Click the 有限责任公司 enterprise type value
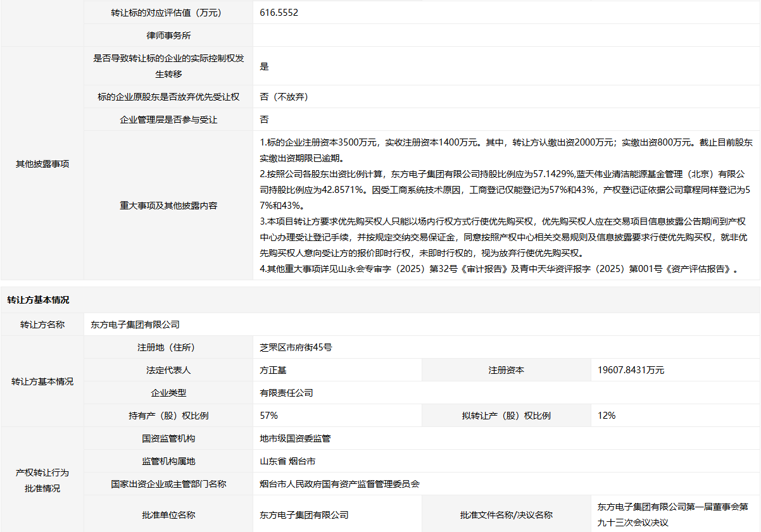Image resolution: width=761 pixels, height=532 pixels. tap(286, 393)
